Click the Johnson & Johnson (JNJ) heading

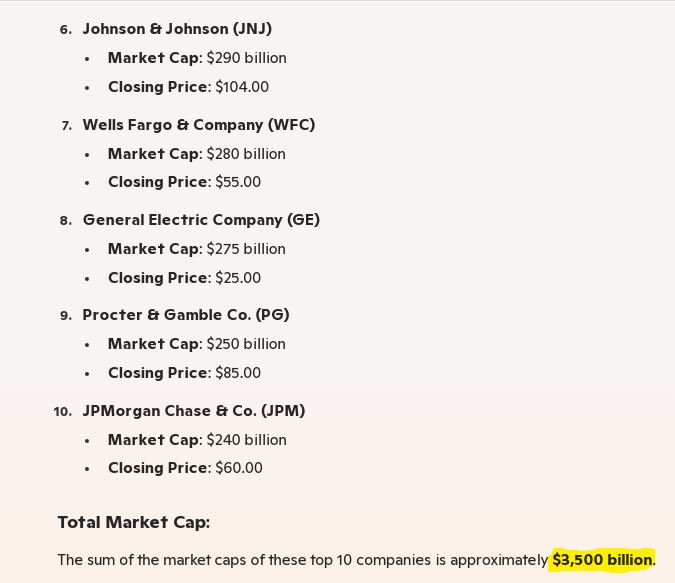177,29
